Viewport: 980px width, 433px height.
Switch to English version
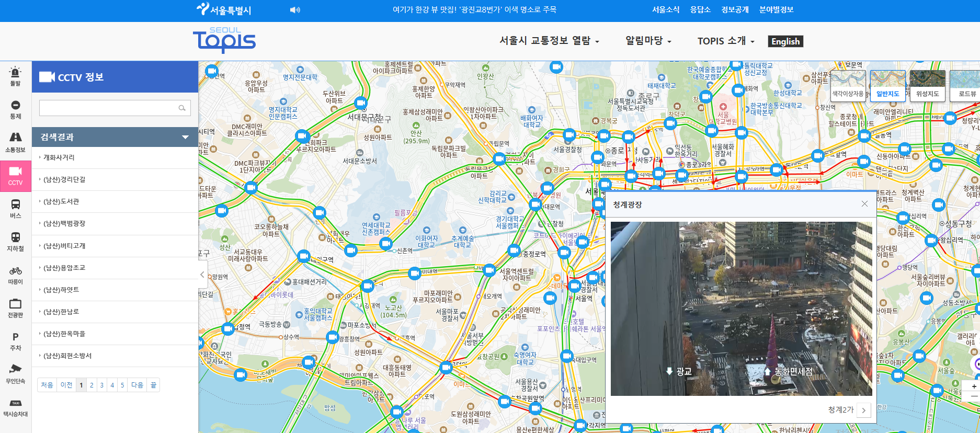(785, 41)
